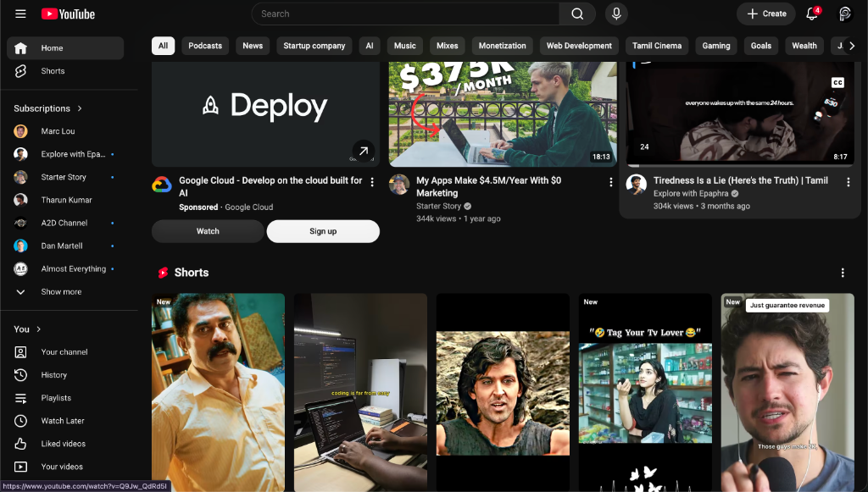Click the search magnifier button
868x492 pixels.
577,14
